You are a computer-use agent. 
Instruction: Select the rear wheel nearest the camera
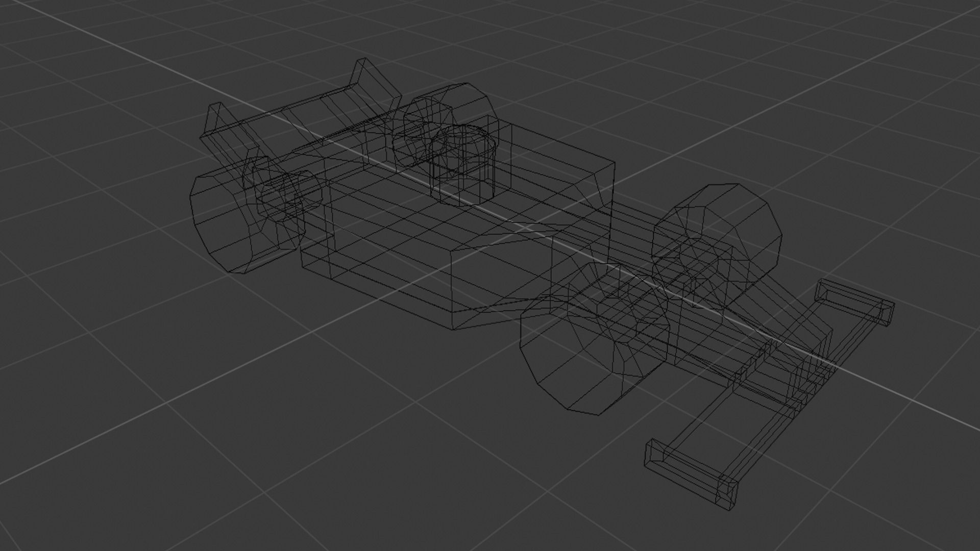[248, 214]
